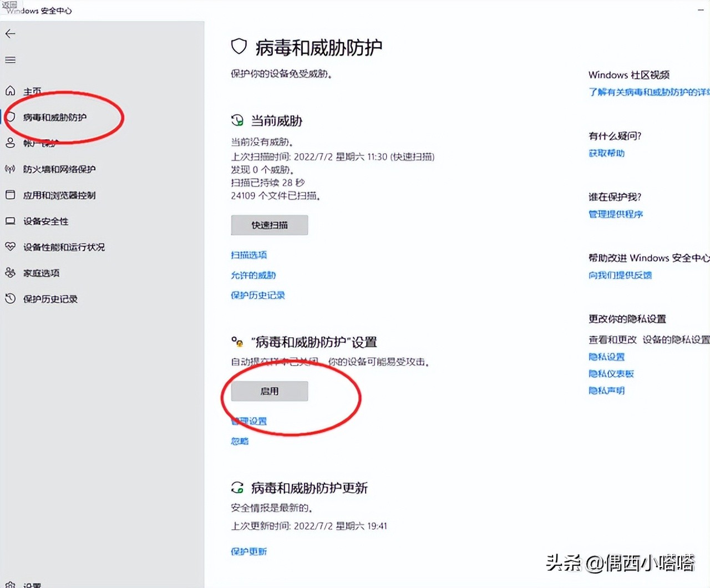Screen dimensions: 710x588
Task: Check for updates via 保护更新
Action: click(248, 551)
